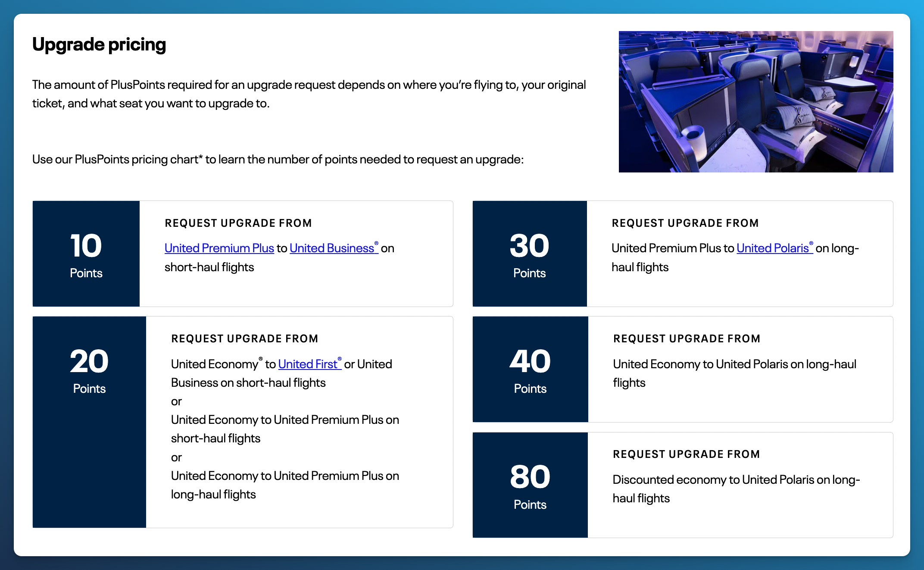Image resolution: width=924 pixels, height=570 pixels.
Task: Select the 30 Points tile
Action: 530,254
